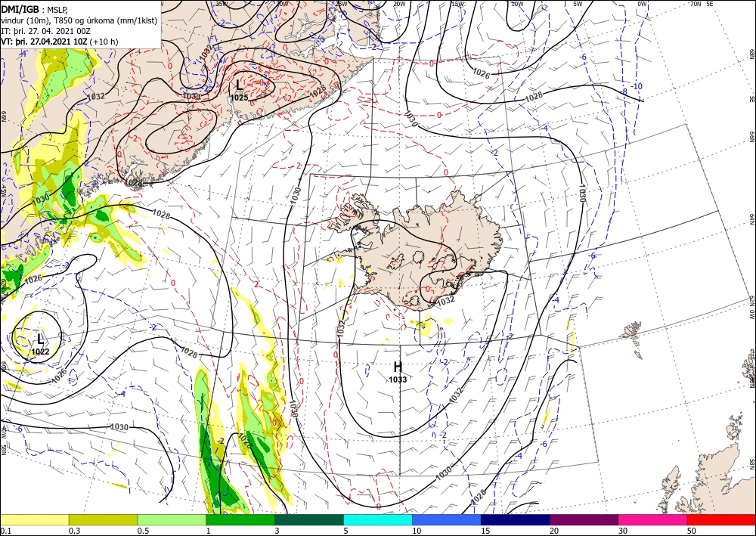756x536 pixels.
Task: Click the pink 30–50 mm legend swatch
Action: (653, 519)
